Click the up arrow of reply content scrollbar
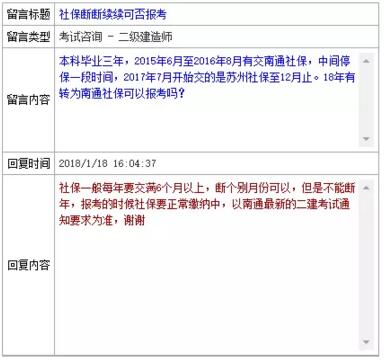384x361 pixels. point(366,188)
